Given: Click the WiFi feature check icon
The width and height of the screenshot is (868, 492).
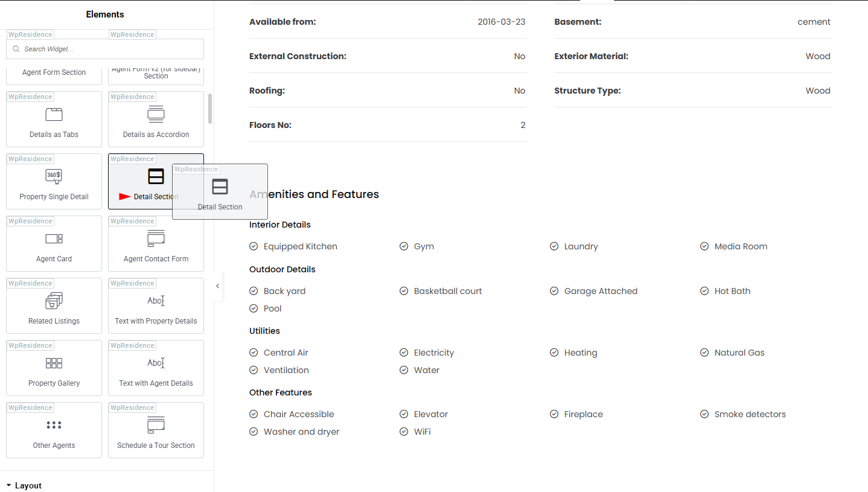Looking at the screenshot, I should (x=404, y=432).
